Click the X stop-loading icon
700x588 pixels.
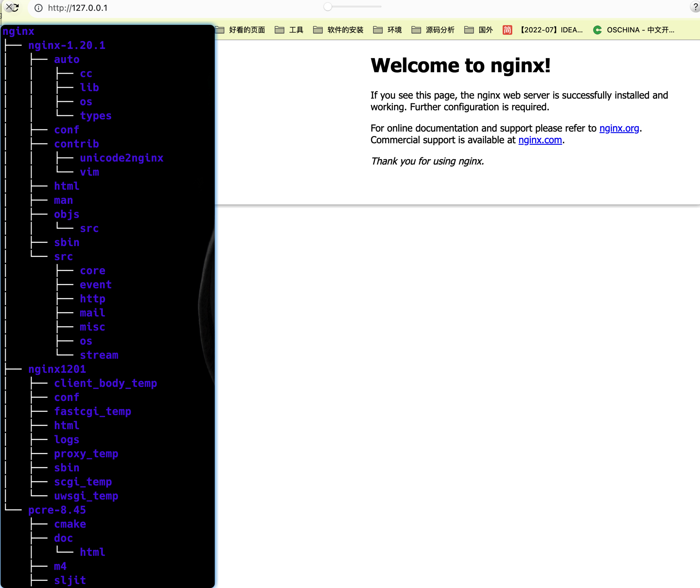coord(9,7)
